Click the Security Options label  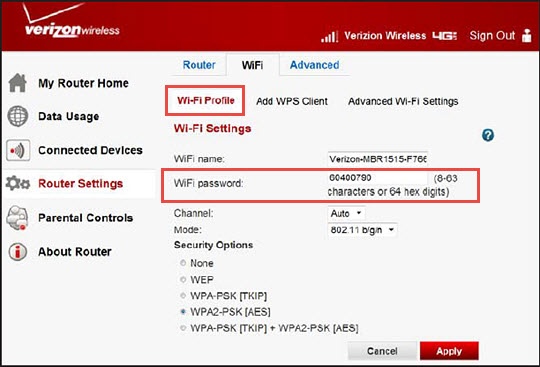(x=214, y=245)
